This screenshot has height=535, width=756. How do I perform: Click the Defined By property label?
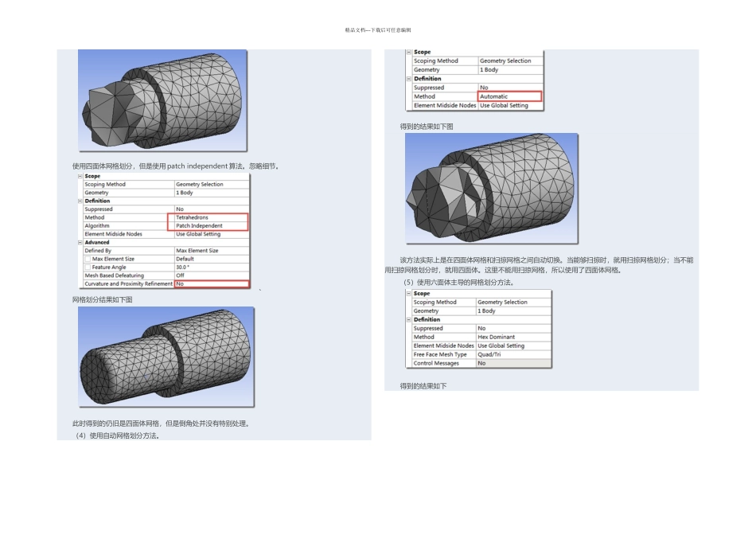(98, 251)
